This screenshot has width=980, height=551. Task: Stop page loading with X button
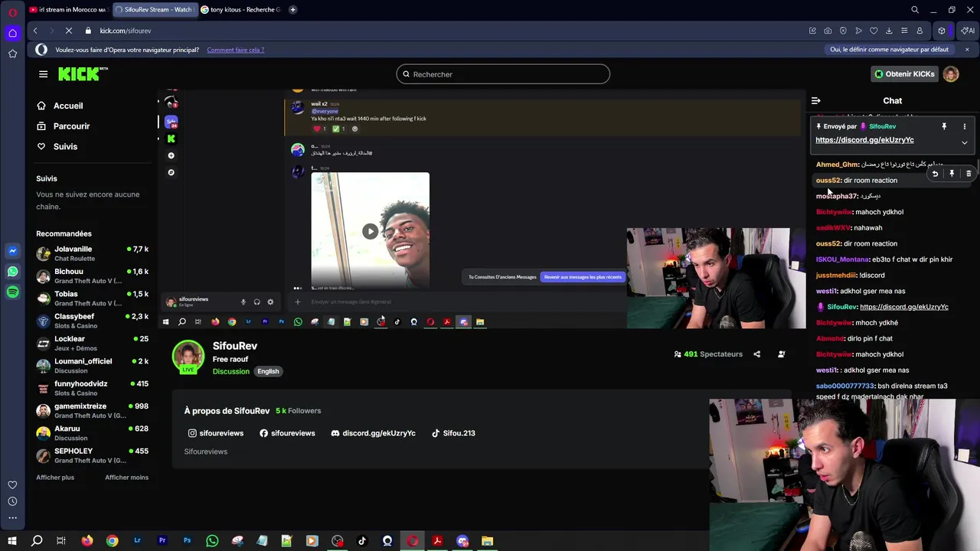(68, 31)
